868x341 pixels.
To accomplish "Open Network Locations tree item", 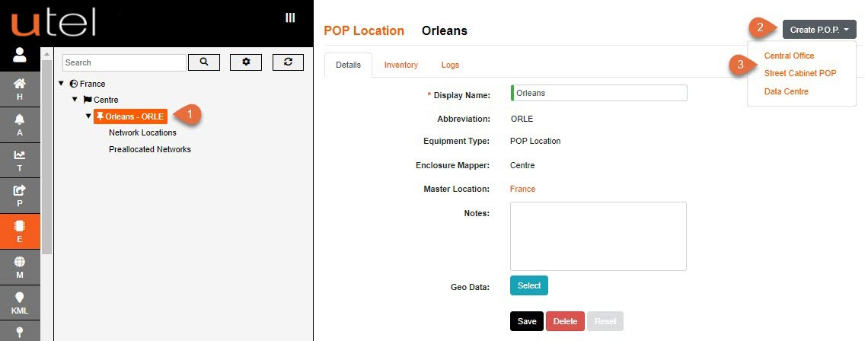I will pos(142,133).
